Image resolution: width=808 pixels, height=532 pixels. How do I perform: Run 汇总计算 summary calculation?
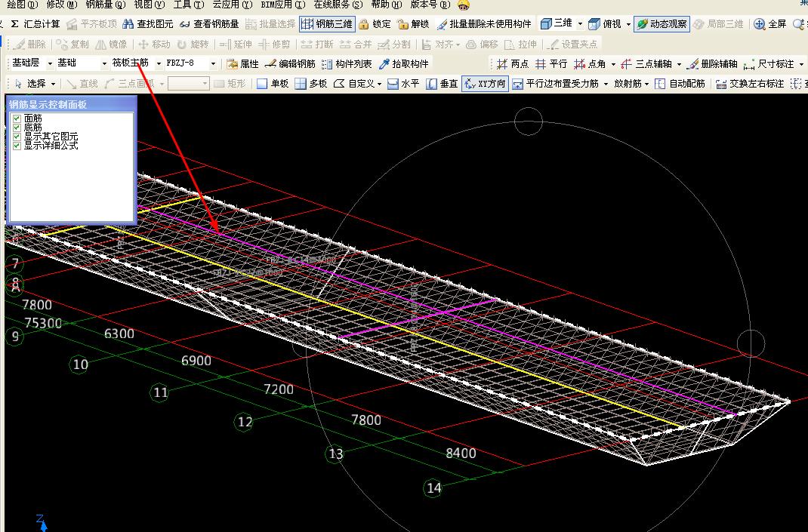pyautogui.click(x=35, y=23)
